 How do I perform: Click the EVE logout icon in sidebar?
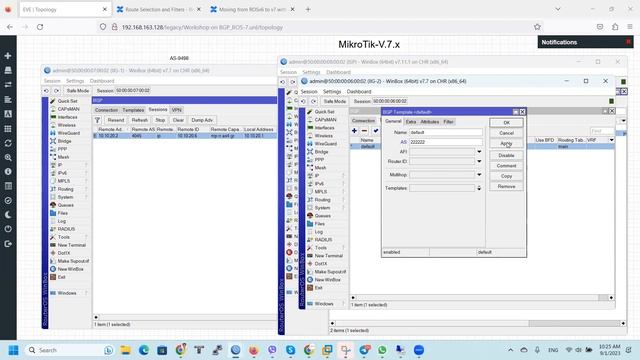(8, 244)
